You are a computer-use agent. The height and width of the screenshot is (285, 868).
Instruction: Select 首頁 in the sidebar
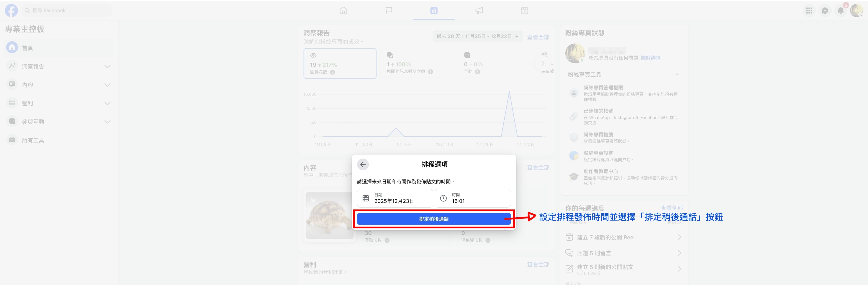click(59, 48)
